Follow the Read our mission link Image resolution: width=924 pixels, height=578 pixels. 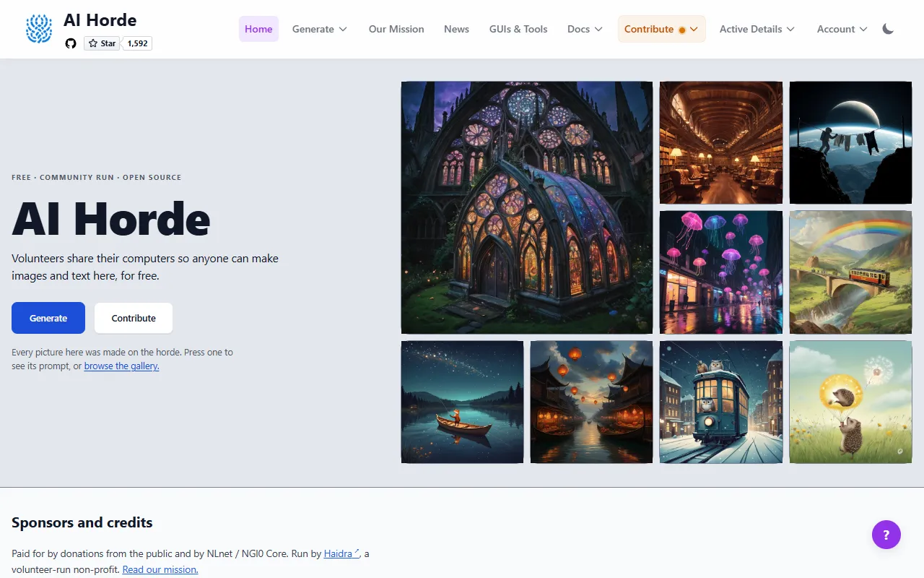(x=160, y=569)
